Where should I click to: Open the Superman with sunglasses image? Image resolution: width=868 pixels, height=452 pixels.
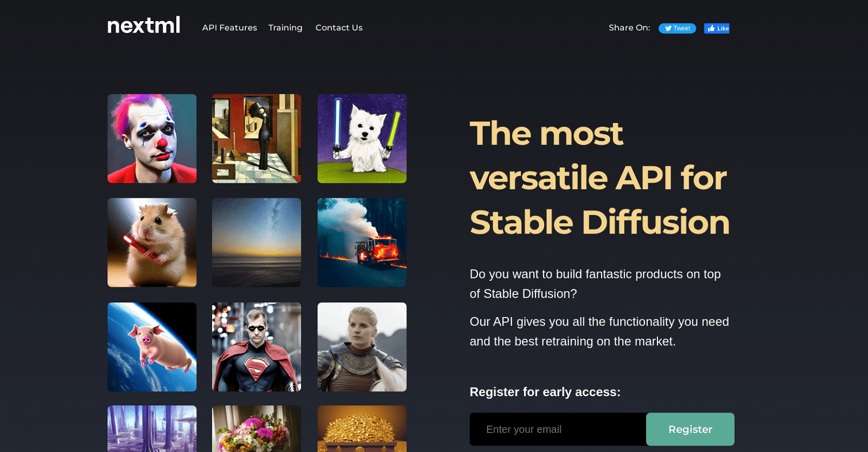[x=257, y=347]
